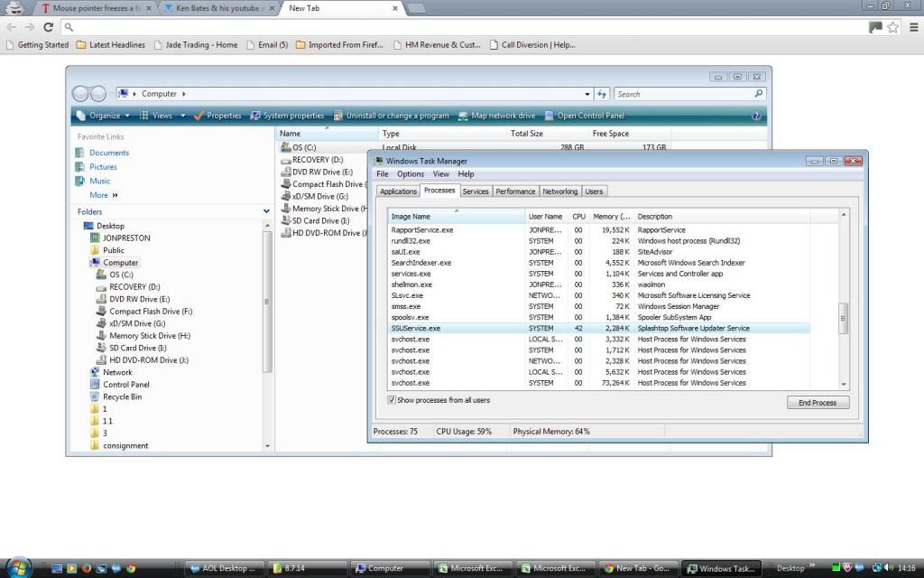Select Network in the folder tree

(x=117, y=373)
